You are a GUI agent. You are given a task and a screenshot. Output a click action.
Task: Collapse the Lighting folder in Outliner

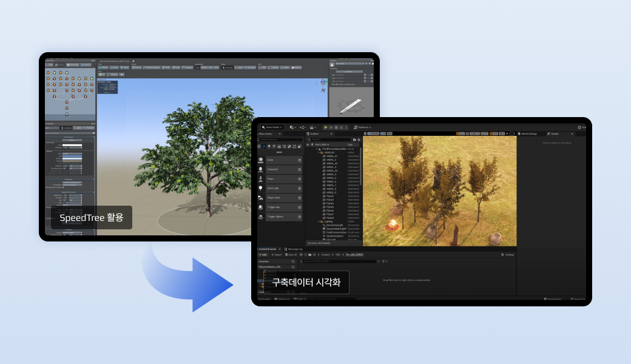pyautogui.click(x=320, y=221)
